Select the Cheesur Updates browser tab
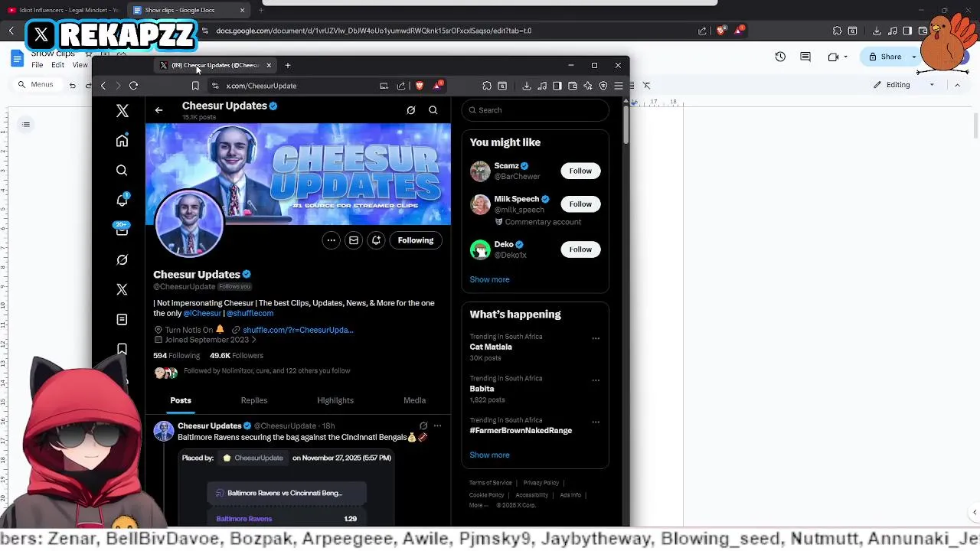 [216, 65]
